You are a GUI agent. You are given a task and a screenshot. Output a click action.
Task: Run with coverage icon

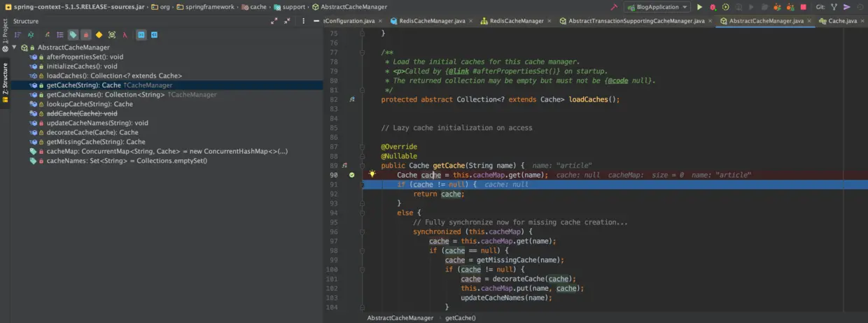pos(726,7)
